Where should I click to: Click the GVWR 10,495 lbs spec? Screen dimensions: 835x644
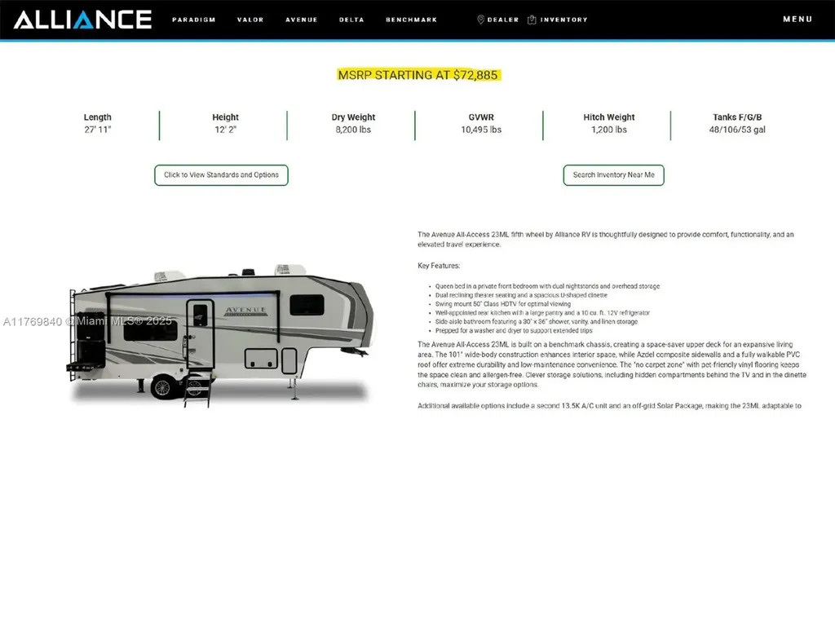point(481,130)
